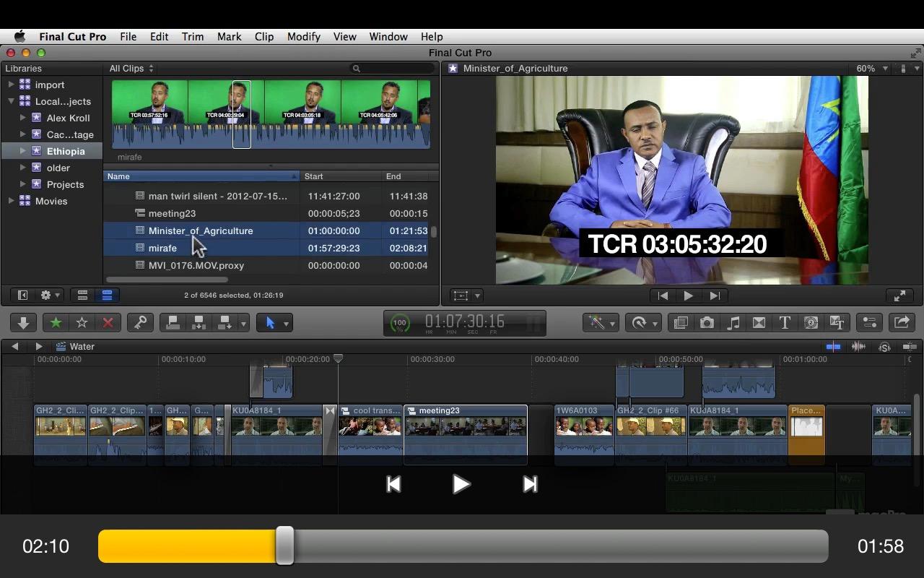This screenshot has width=924, height=578.
Task: Toggle the Libraries sidebar visibility button
Action: point(22,296)
